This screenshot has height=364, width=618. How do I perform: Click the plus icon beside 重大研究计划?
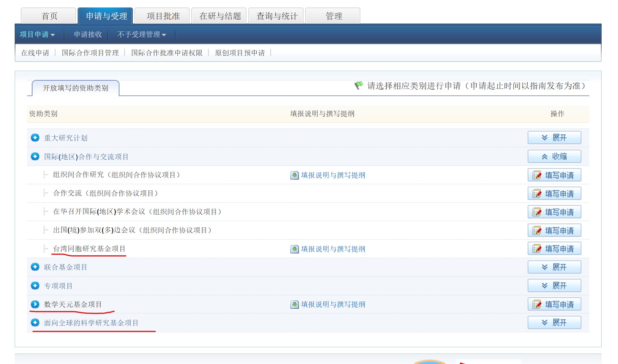(x=35, y=138)
